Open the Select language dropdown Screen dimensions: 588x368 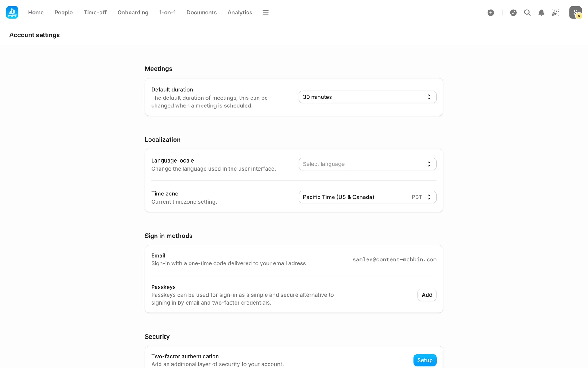coord(367,164)
